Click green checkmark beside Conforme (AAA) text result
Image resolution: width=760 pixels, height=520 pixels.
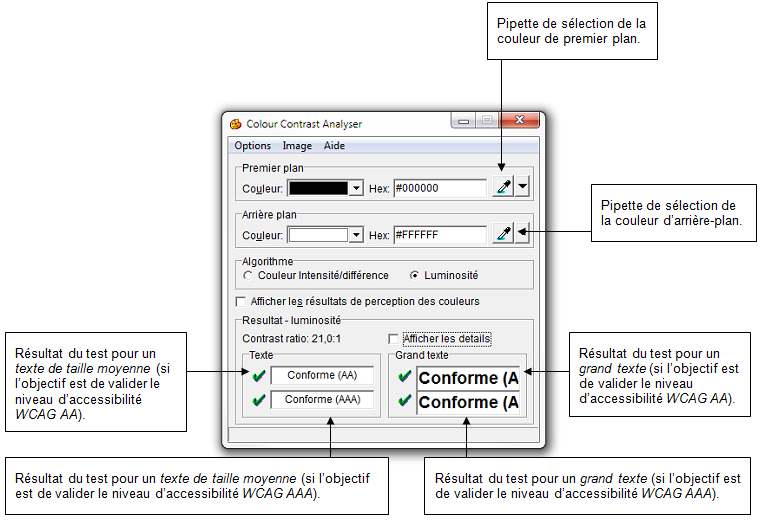click(x=258, y=400)
